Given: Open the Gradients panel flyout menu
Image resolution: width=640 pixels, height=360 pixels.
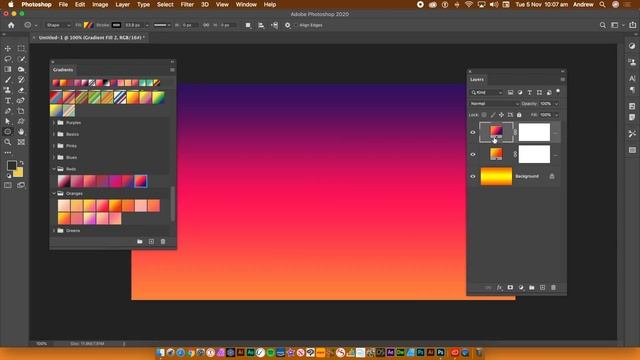Looking at the screenshot, I should (172, 70).
